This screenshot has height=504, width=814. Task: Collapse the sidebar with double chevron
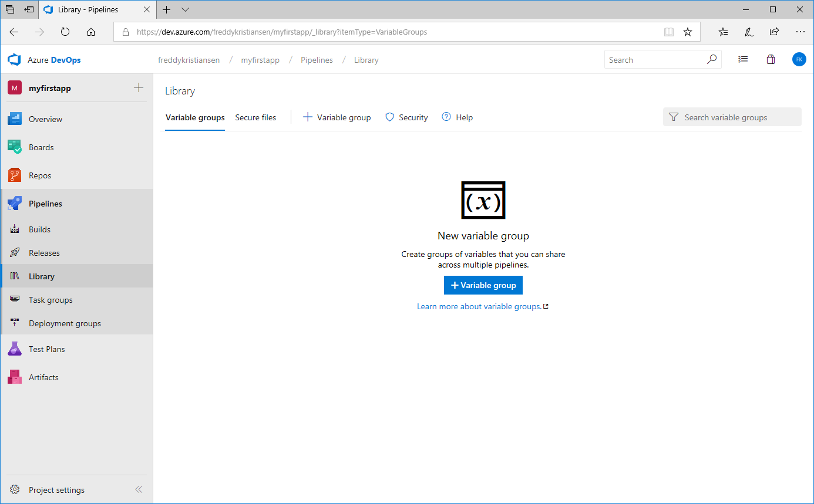139,489
